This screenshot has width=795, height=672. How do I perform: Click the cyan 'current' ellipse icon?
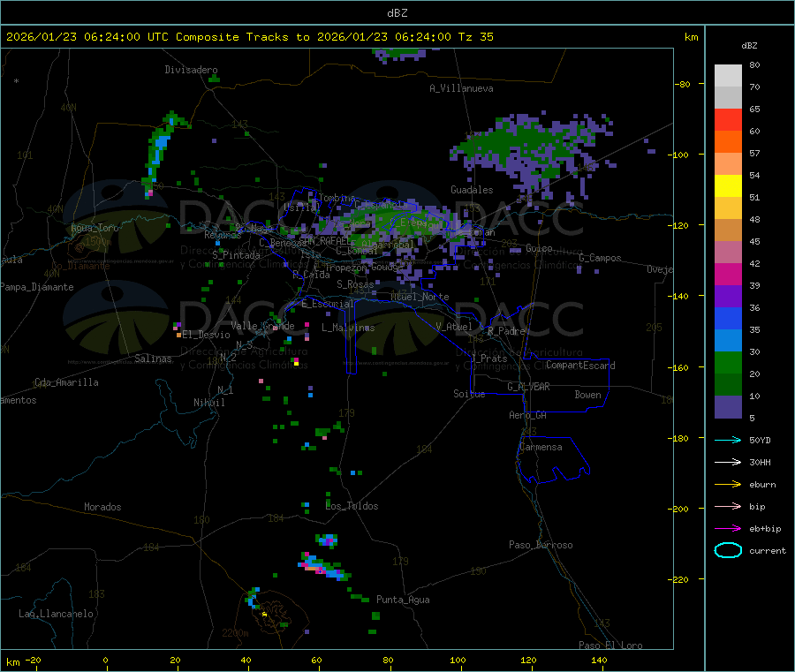click(x=728, y=550)
